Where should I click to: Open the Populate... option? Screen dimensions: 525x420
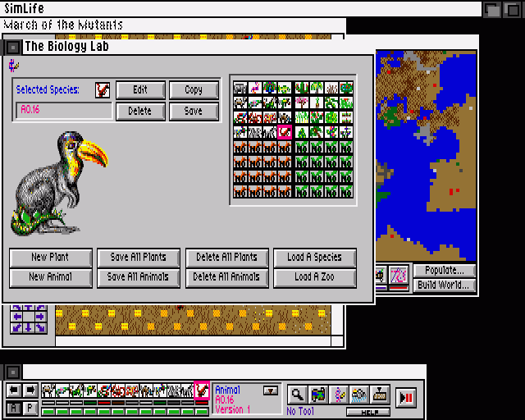tap(444, 270)
